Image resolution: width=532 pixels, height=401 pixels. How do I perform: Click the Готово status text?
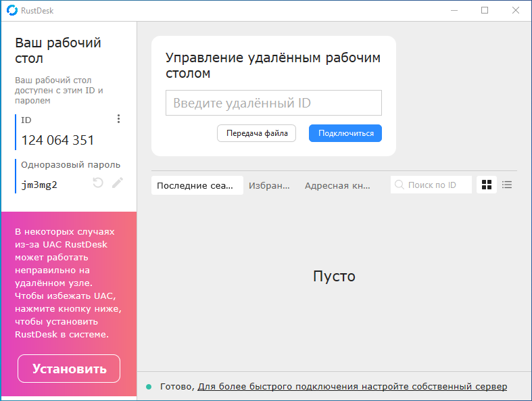(176, 387)
